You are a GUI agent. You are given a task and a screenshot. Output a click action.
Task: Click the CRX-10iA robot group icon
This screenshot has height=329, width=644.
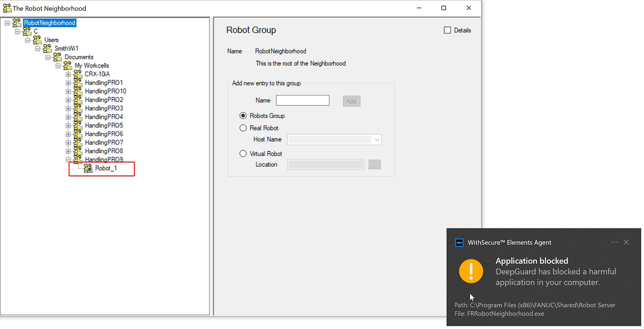77,75
